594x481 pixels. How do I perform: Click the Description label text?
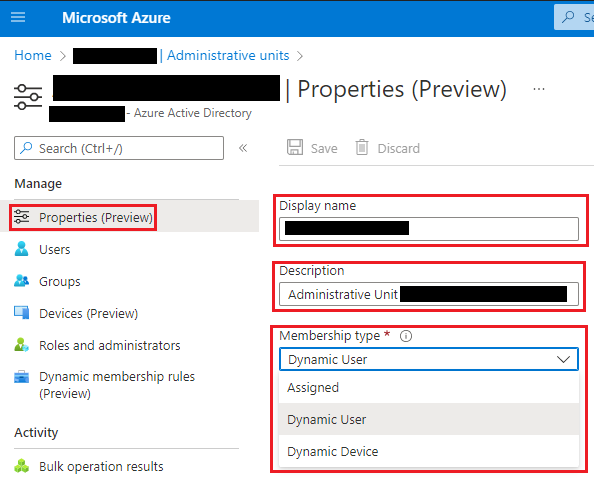tap(312, 271)
